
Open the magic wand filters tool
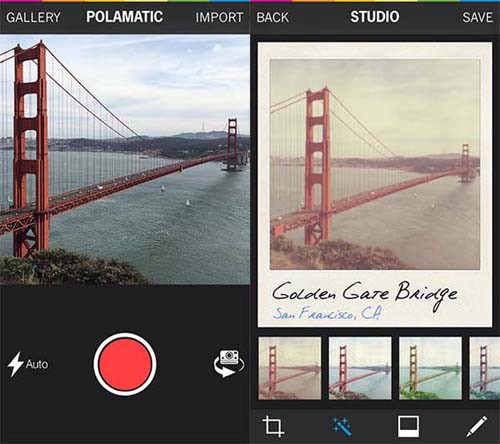pyautogui.click(x=342, y=426)
